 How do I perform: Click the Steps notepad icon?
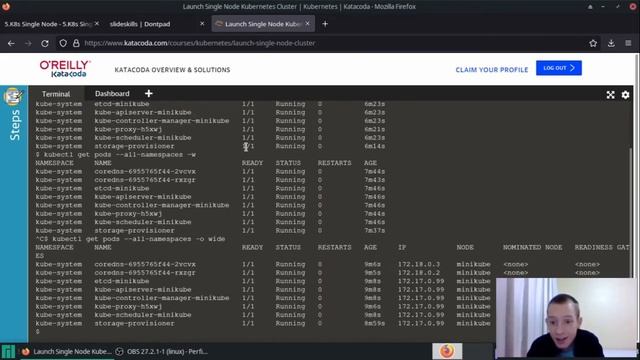tap(13, 96)
